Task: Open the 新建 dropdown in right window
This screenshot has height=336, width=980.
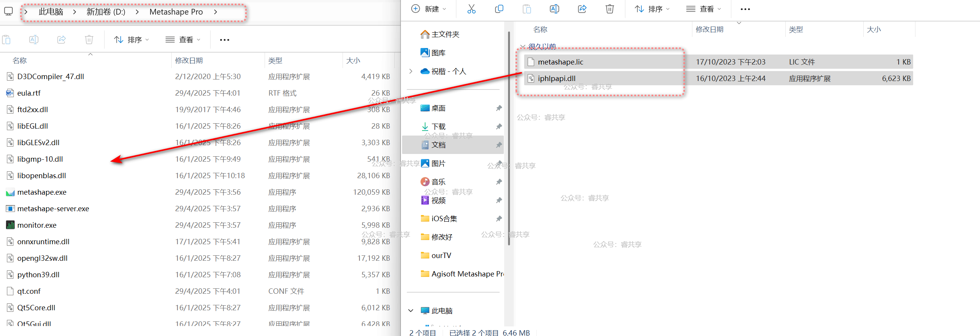Action: [429, 9]
